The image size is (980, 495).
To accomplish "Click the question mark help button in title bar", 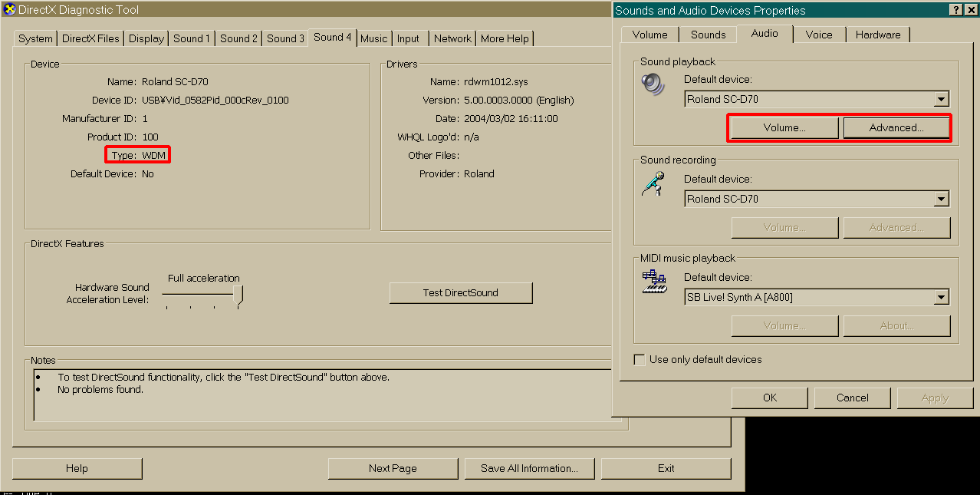I will pos(955,10).
